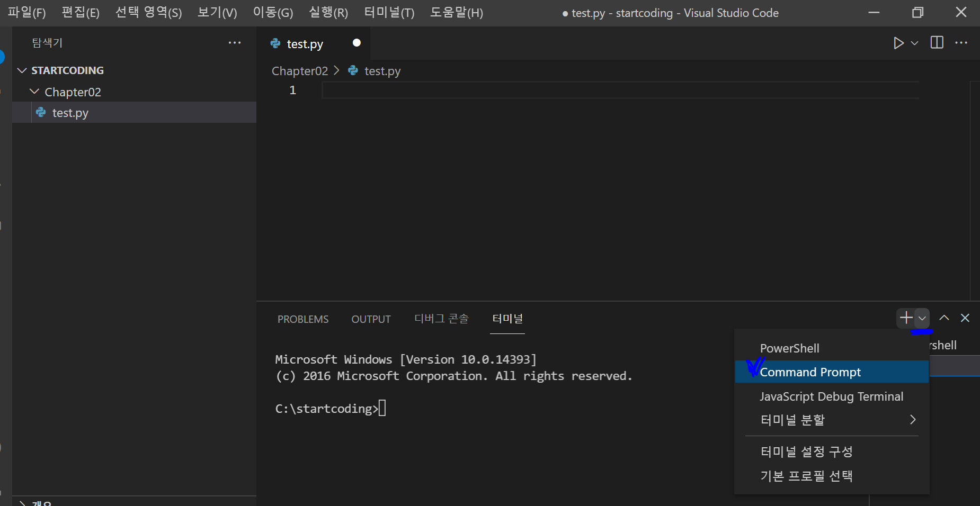Close the unsaved test.py editor tab dot
This screenshot has height=506, width=980.
[357, 43]
